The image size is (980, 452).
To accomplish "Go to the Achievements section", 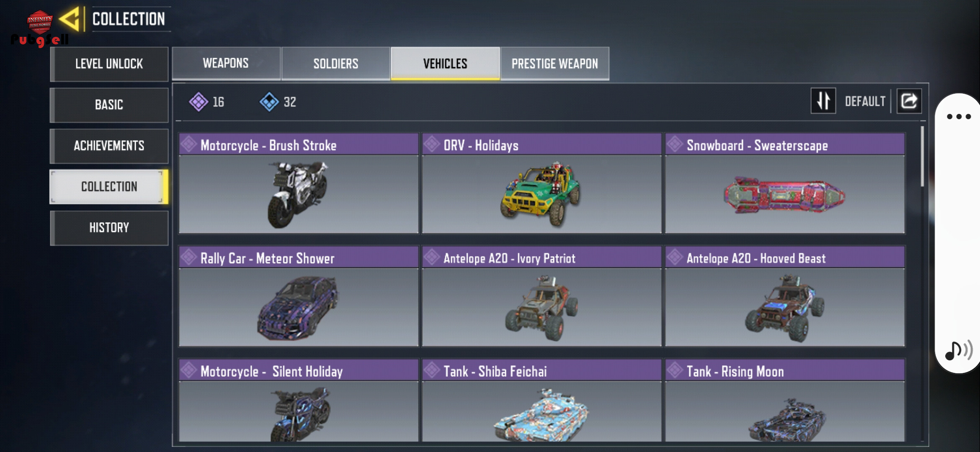I will coord(109,146).
